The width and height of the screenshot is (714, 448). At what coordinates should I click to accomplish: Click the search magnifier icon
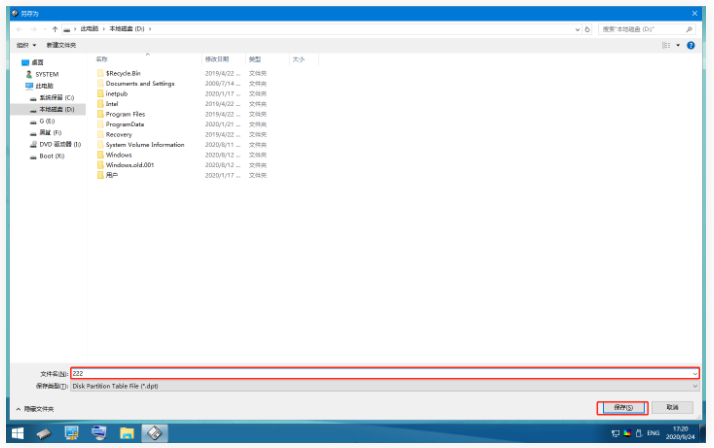coord(689,30)
